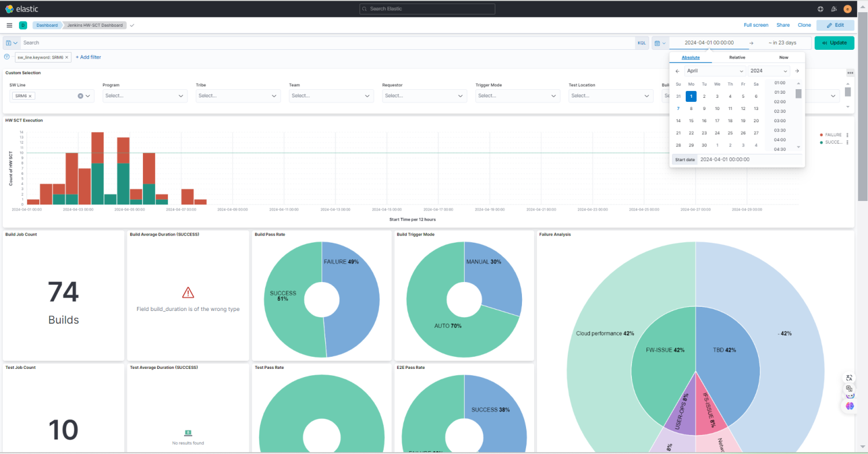
Task: Click the time list scrollbar thumb
Action: point(799,94)
